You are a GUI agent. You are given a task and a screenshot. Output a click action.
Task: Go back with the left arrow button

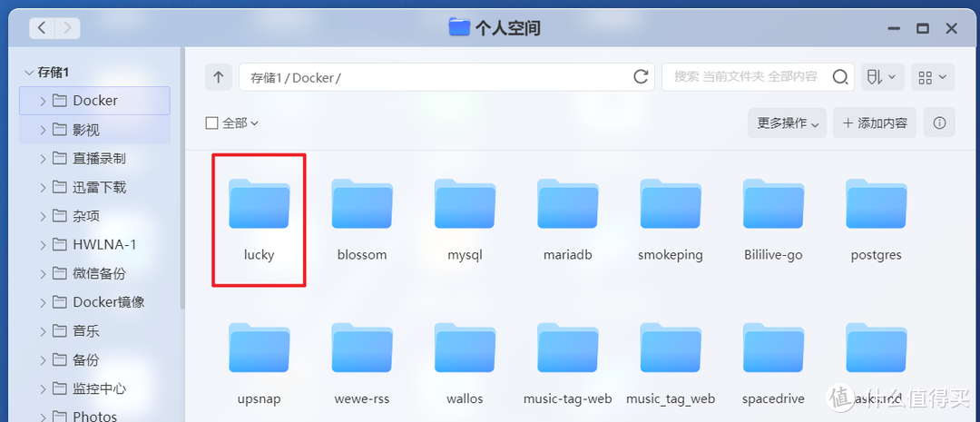point(42,28)
